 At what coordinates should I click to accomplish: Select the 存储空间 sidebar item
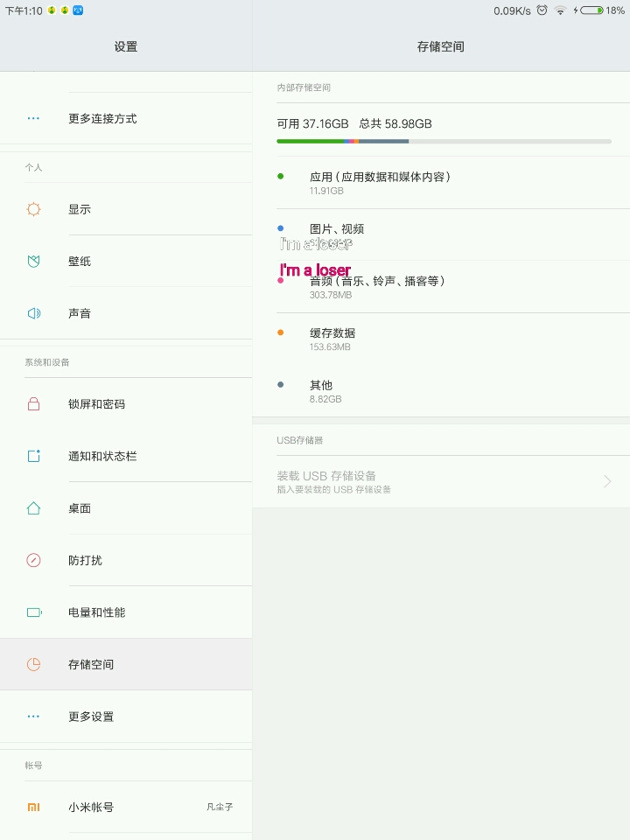pyautogui.click(x=126, y=664)
